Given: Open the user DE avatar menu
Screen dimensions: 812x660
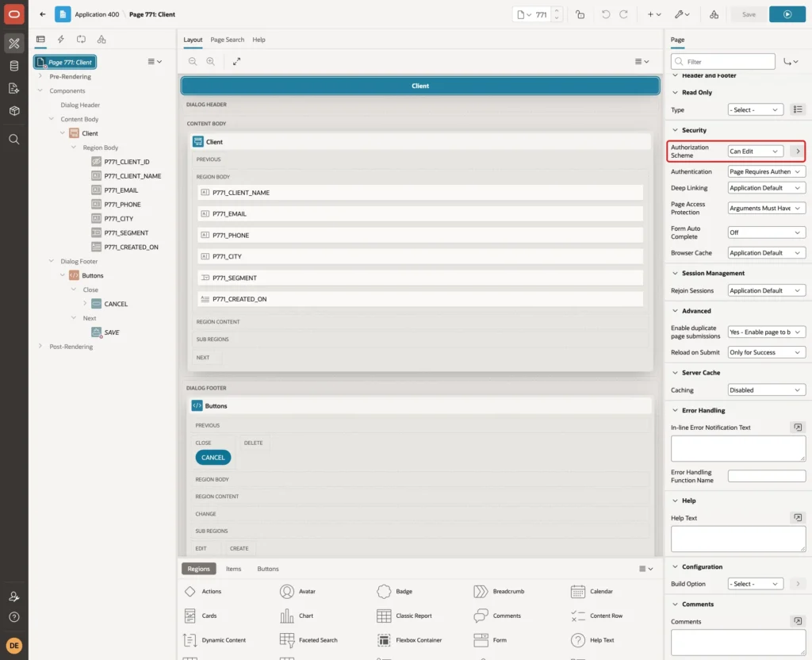Looking at the screenshot, I should click(x=14, y=646).
